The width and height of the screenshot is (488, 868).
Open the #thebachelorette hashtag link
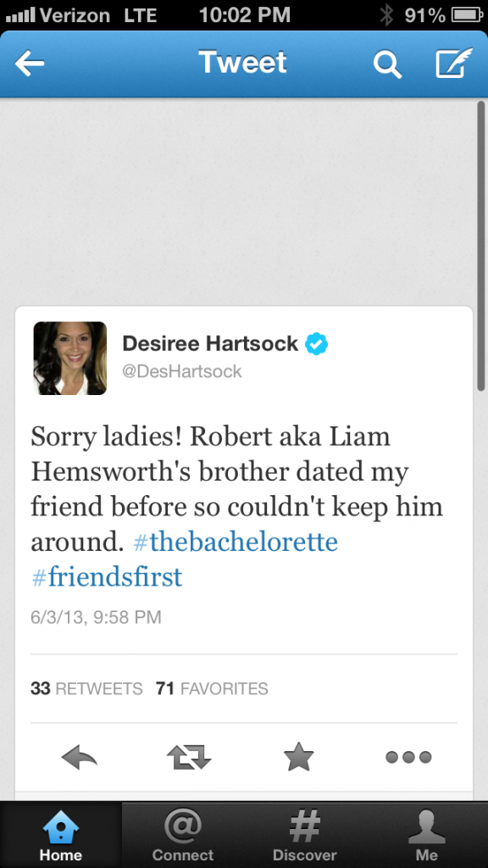pos(236,542)
